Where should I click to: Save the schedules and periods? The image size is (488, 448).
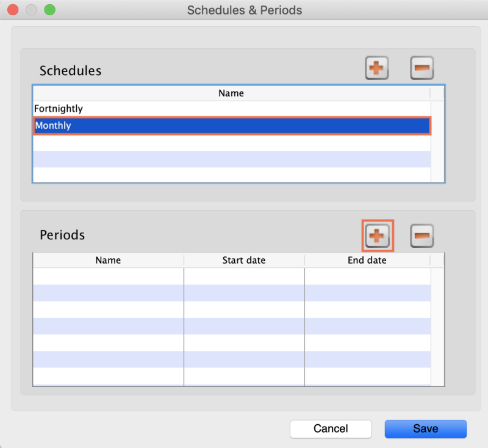click(x=425, y=429)
